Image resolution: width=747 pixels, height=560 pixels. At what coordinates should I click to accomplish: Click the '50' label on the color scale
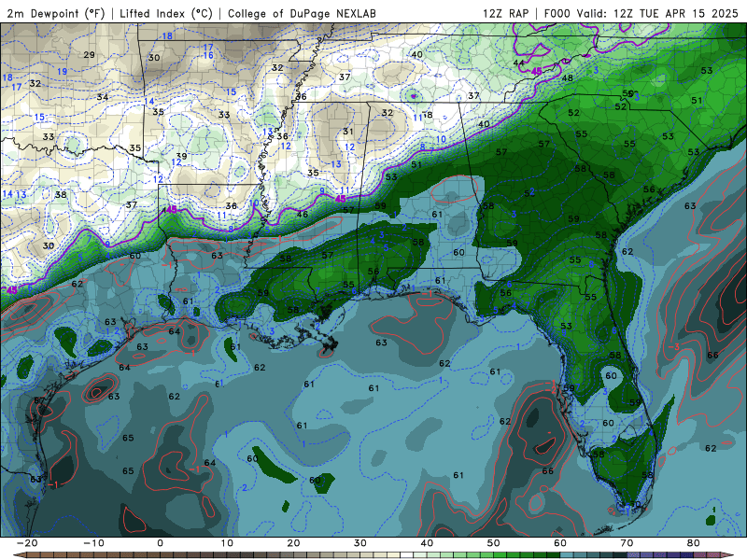(494, 543)
